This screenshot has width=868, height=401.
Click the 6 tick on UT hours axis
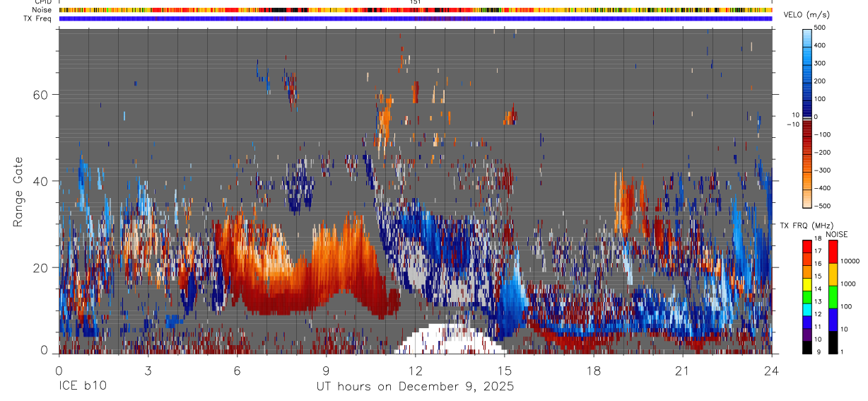click(x=237, y=371)
